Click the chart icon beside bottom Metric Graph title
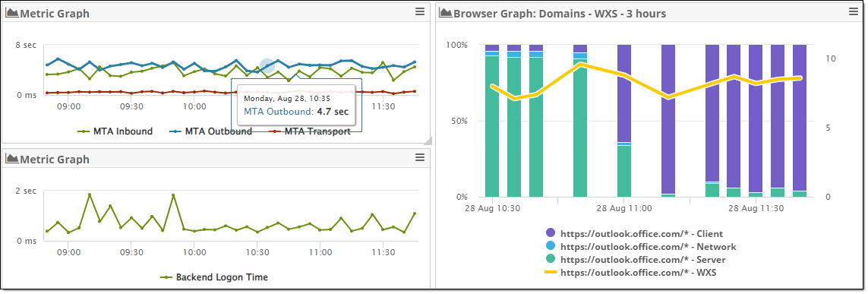 [12, 159]
